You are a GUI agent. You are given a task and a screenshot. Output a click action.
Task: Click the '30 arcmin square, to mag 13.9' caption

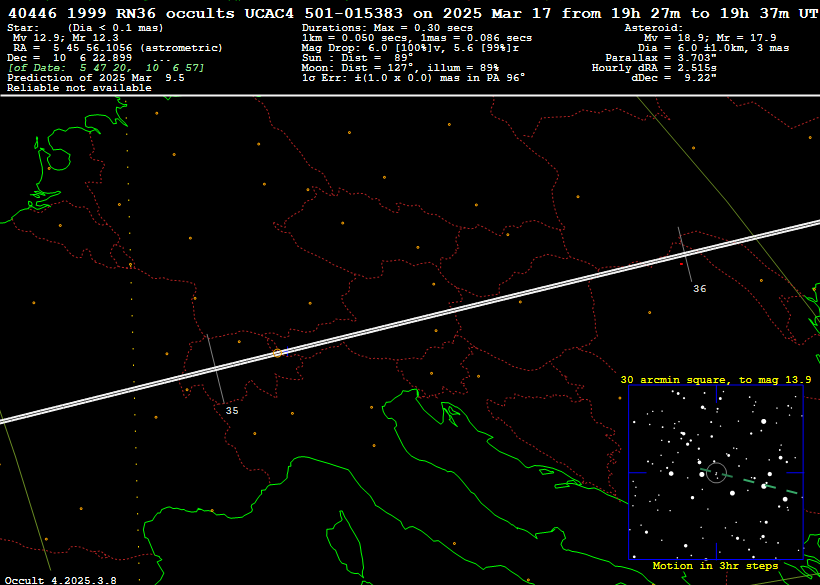click(x=715, y=380)
